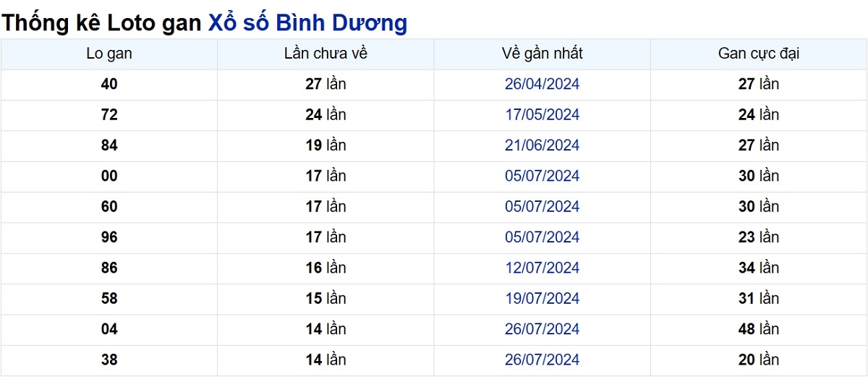The image size is (868, 377).
Task: Click '14 lần' in row 04
Action: [325, 329]
